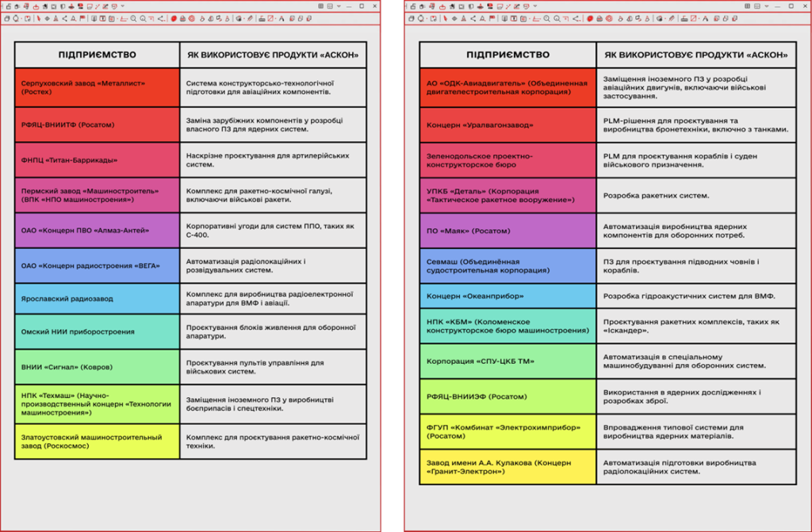Click the solid red circle icon in left toolbar
The height and width of the screenshot is (532, 812).
(x=174, y=18)
